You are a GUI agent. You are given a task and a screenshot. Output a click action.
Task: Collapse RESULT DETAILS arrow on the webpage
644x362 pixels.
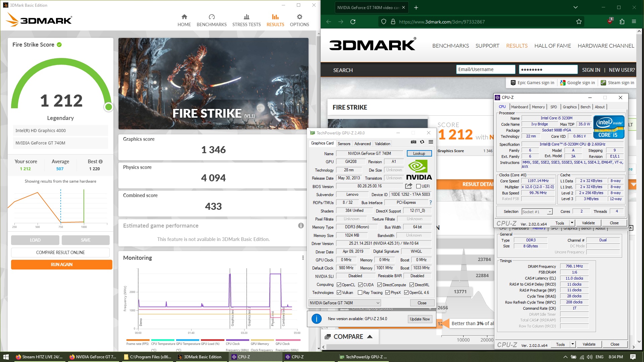634,184
